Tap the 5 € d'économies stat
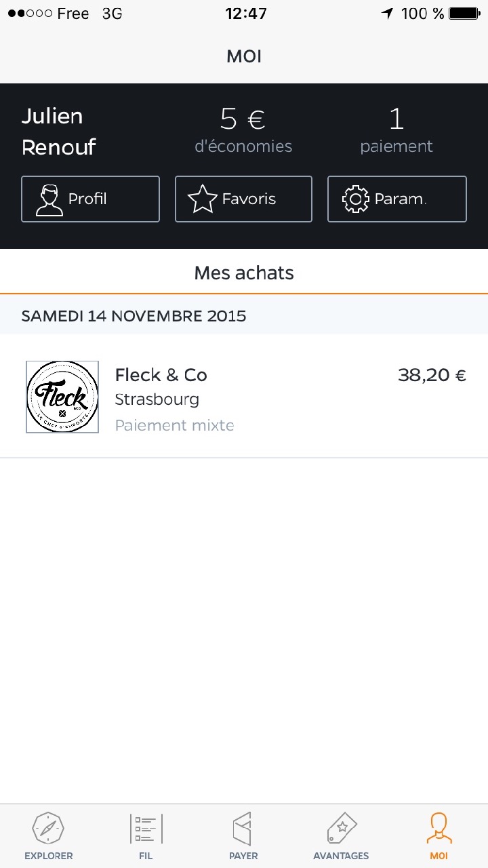This screenshot has height=868, width=488. point(243,129)
